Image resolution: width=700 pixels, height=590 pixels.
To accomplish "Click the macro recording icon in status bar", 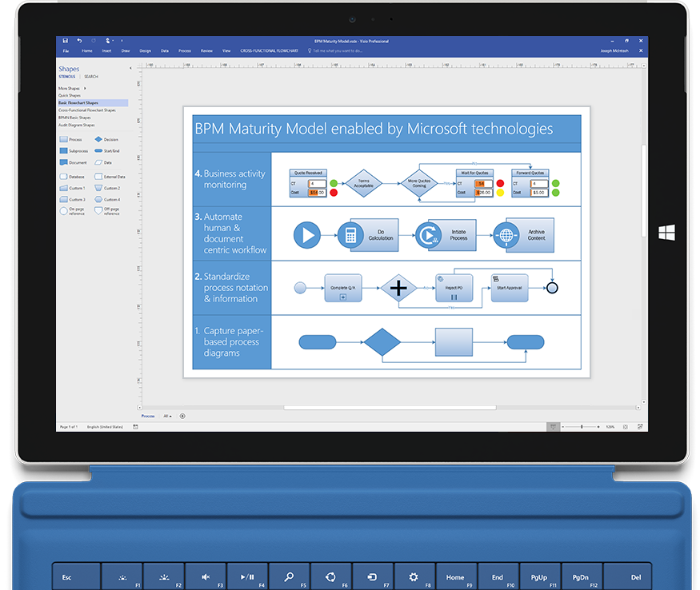I will 135,427.
